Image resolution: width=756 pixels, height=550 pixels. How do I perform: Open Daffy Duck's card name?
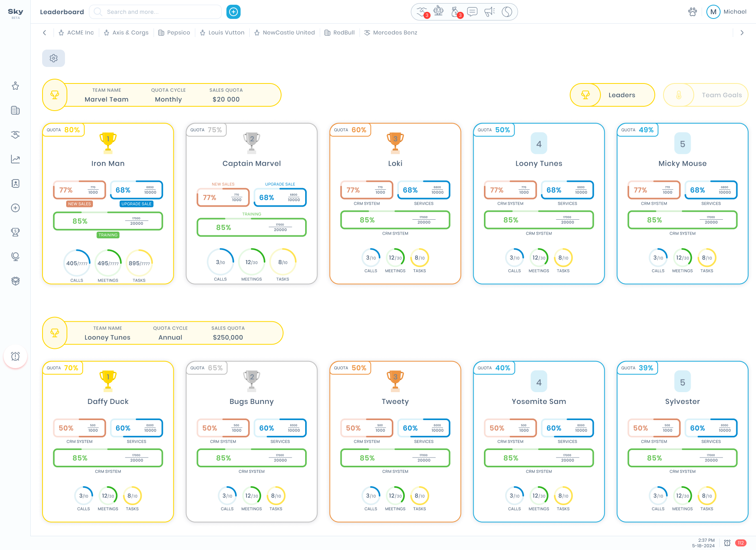tap(108, 402)
